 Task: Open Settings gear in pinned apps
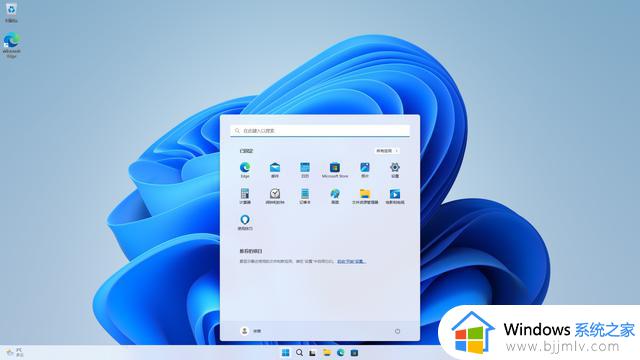coord(395,169)
